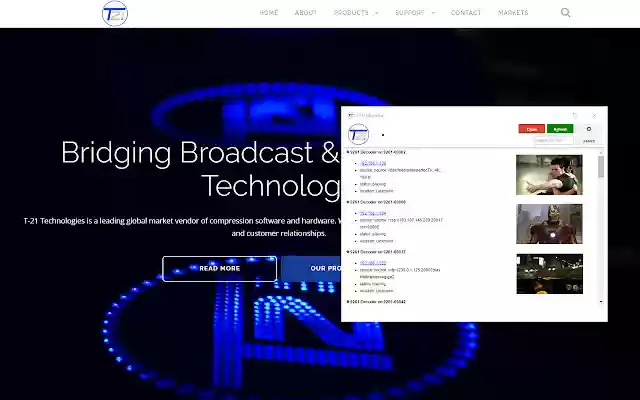Viewport: 640px width, 400px height.
Task: Open the website search magnifier icon
Action: (565, 13)
